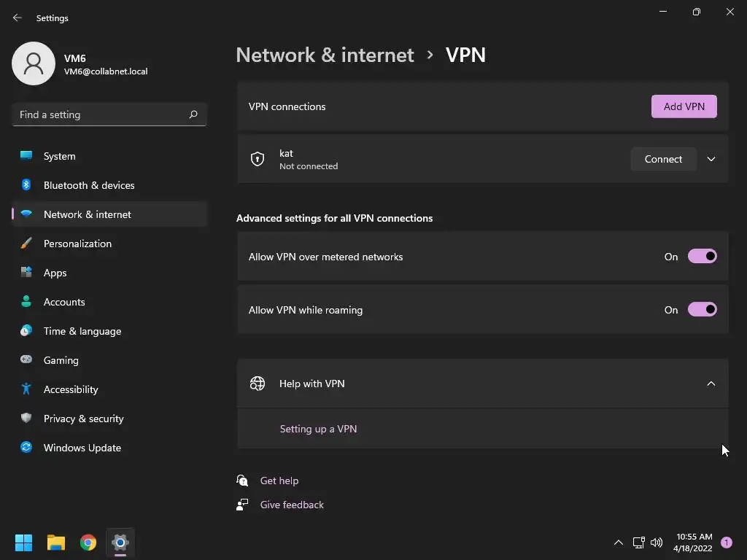Click the back arrow in Settings
The height and width of the screenshot is (560, 747).
tap(18, 18)
